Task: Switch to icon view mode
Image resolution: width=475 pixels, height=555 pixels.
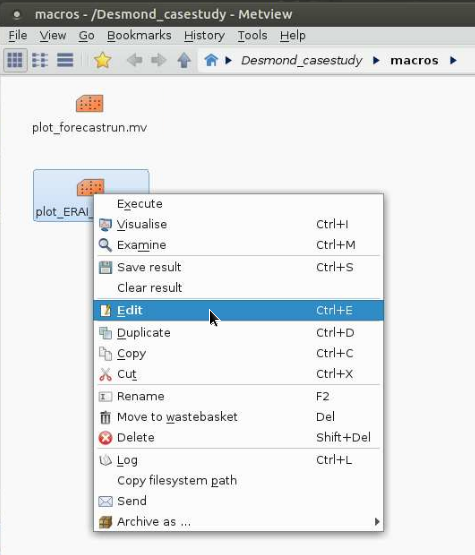Action: coord(15,60)
